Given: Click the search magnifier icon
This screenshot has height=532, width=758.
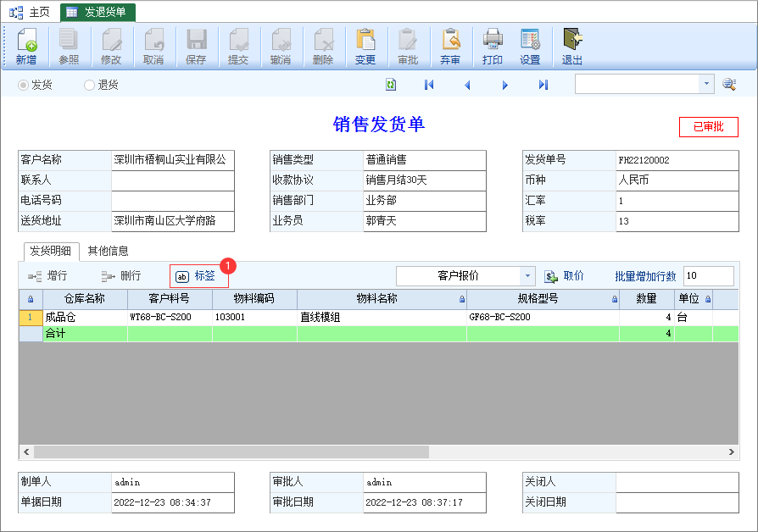Looking at the screenshot, I should [x=729, y=85].
